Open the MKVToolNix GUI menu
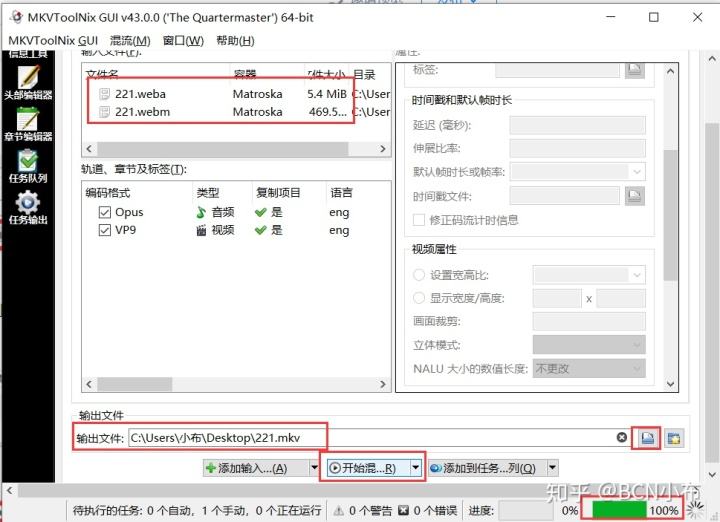Image resolution: width=720 pixels, height=522 pixels. point(53,41)
